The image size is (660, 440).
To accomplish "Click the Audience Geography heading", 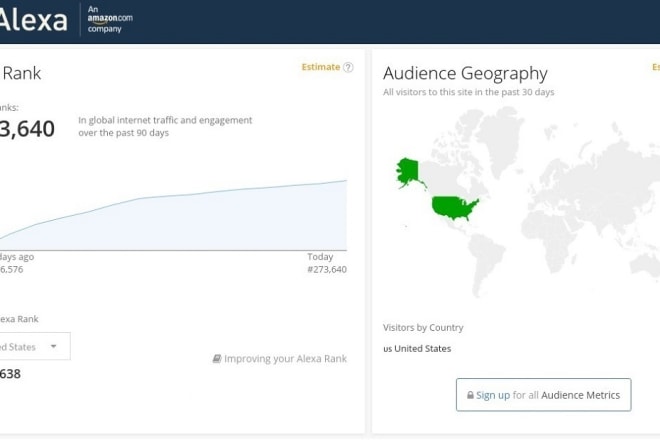I will [465, 73].
